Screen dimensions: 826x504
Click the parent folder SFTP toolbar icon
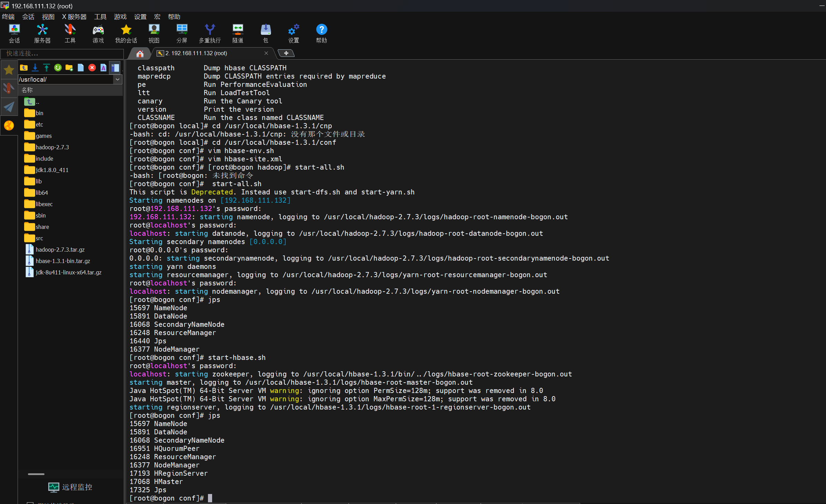point(24,68)
